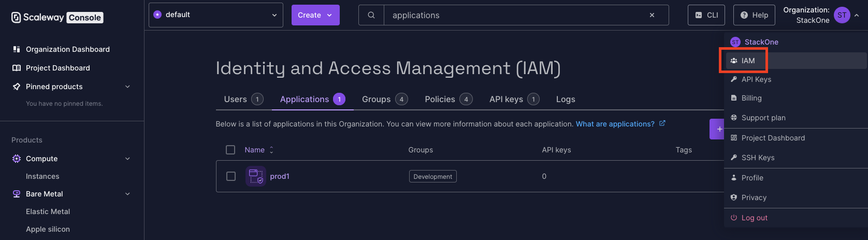
Task: Expand the Create dropdown button
Action: tap(315, 15)
